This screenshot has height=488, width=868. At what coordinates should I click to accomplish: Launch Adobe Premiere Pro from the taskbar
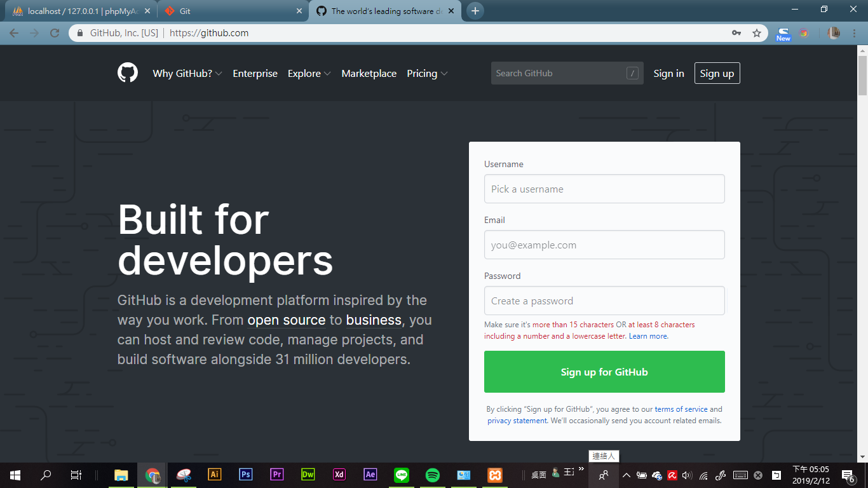point(276,474)
